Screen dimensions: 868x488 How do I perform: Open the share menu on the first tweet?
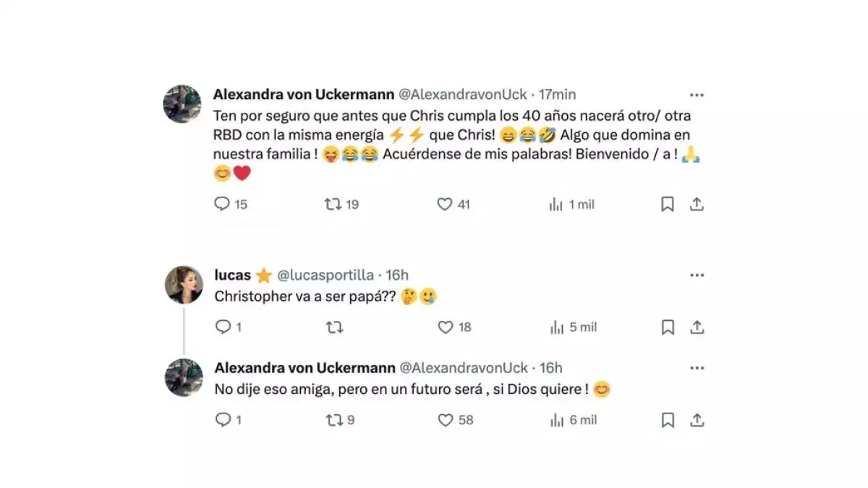tap(697, 204)
